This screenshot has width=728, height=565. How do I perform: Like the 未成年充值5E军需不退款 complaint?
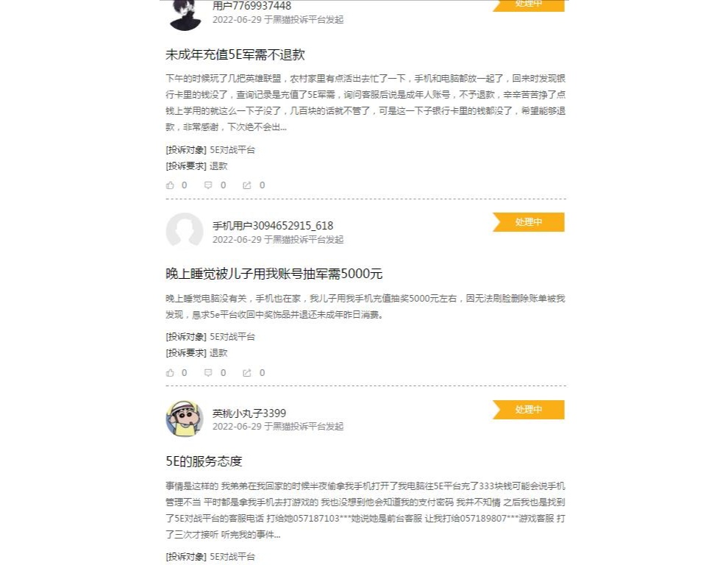170,185
